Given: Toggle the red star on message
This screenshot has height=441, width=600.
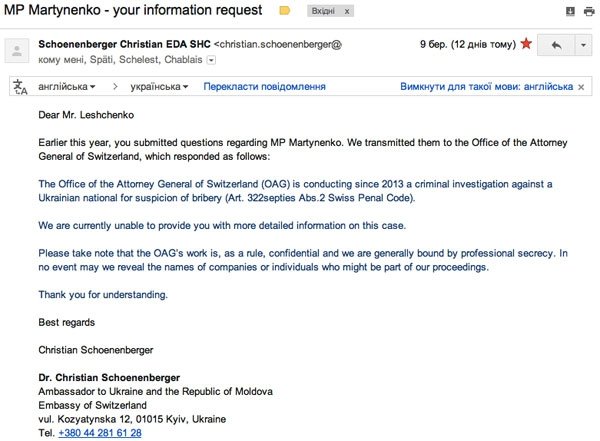Looking at the screenshot, I should 525,44.
